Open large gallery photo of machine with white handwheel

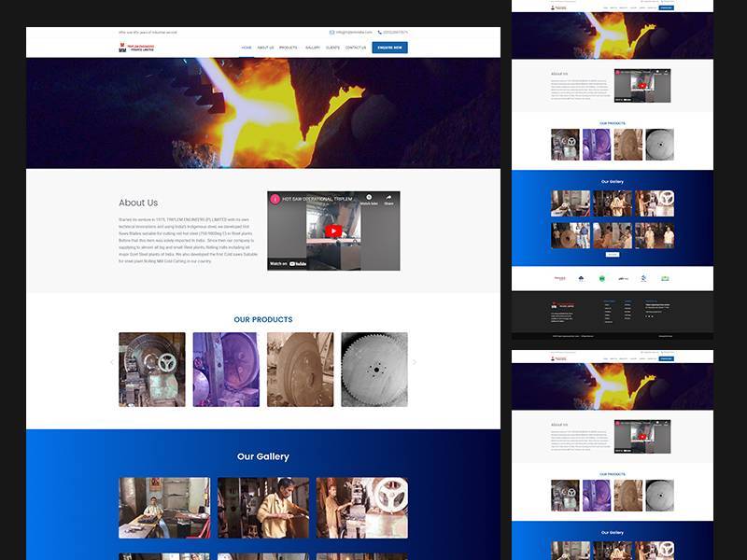point(362,508)
